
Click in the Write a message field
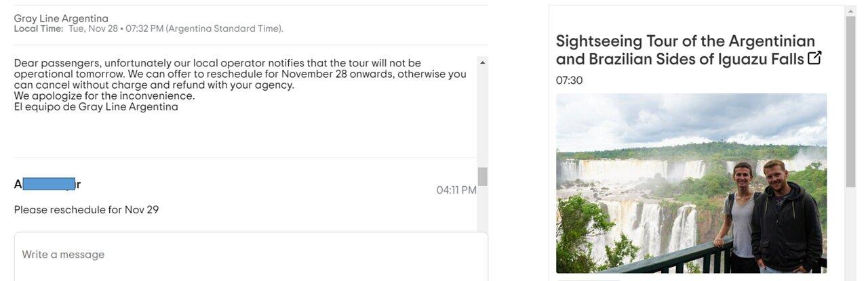pyautogui.click(x=251, y=257)
